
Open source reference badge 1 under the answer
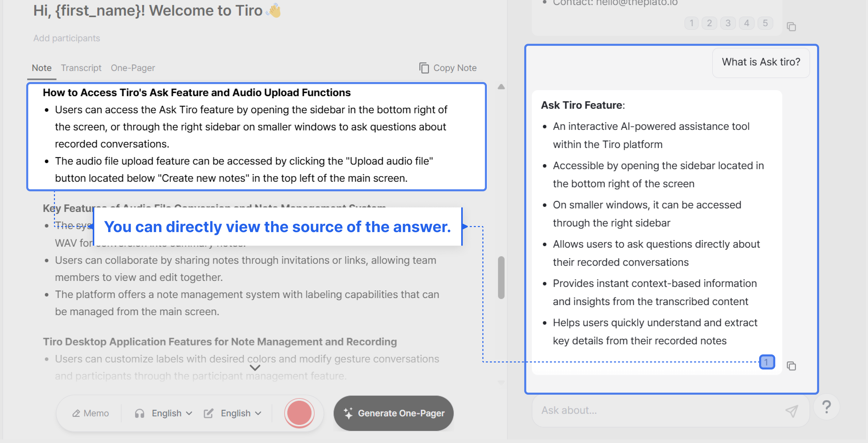(x=767, y=362)
